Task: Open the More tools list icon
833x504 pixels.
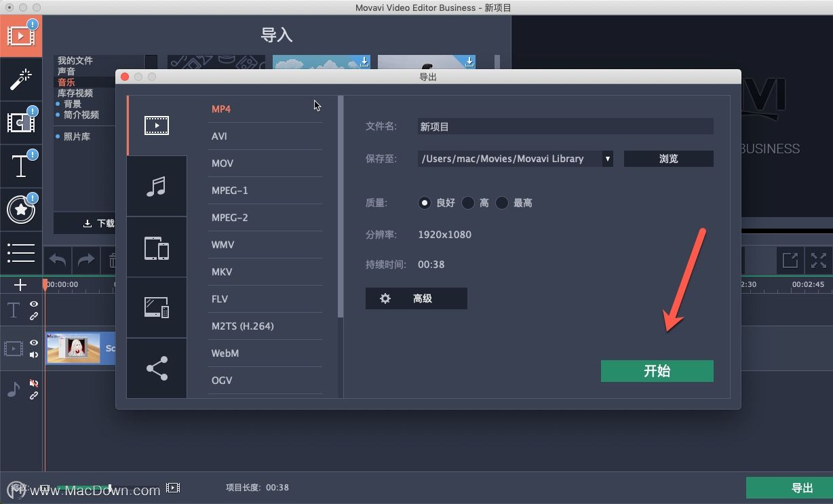Action: 21,252
